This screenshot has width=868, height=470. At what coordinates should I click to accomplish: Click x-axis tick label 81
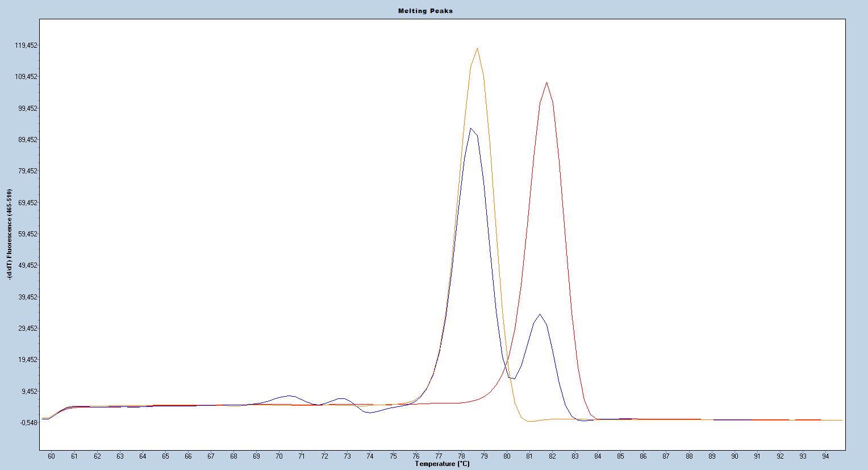coord(529,456)
